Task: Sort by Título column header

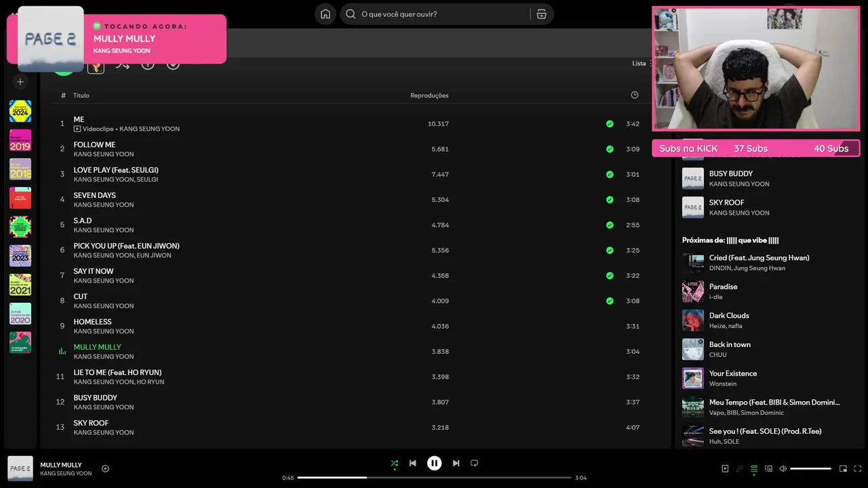Action: pos(81,96)
